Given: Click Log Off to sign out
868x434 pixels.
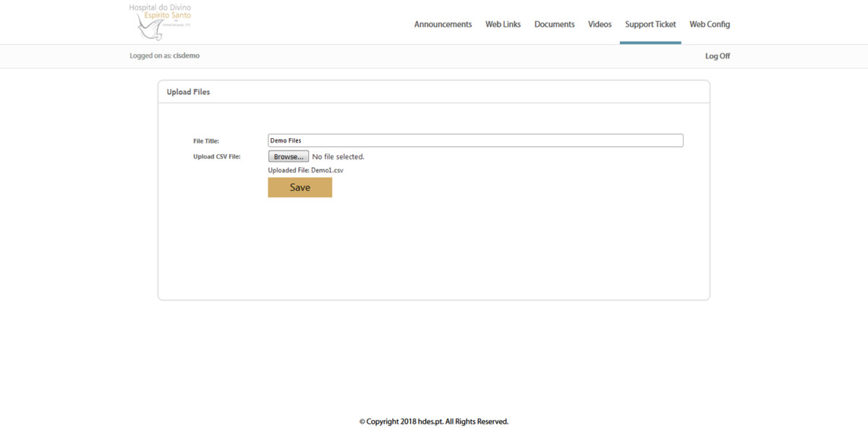Looking at the screenshot, I should tap(717, 55).
